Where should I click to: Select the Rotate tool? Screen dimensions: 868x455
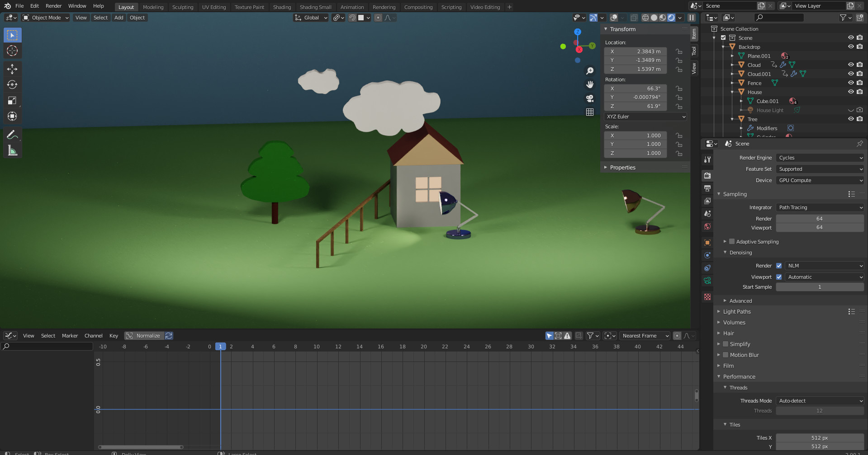click(x=12, y=84)
